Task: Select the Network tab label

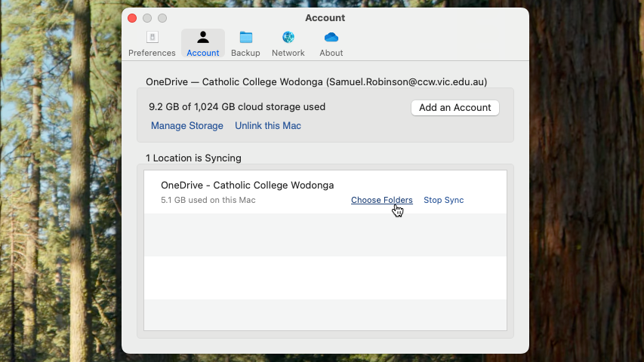Action: click(x=288, y=53)
